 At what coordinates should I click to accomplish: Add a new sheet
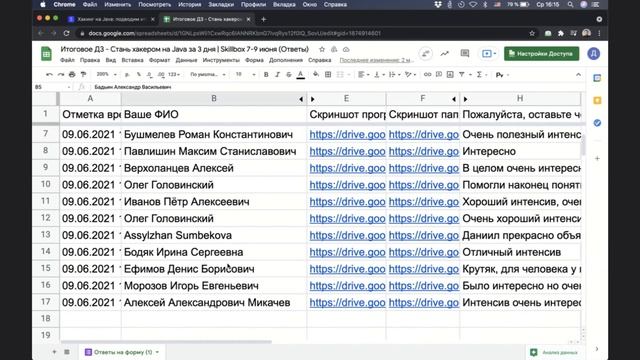pyautogui.click(x=54, y=352)
